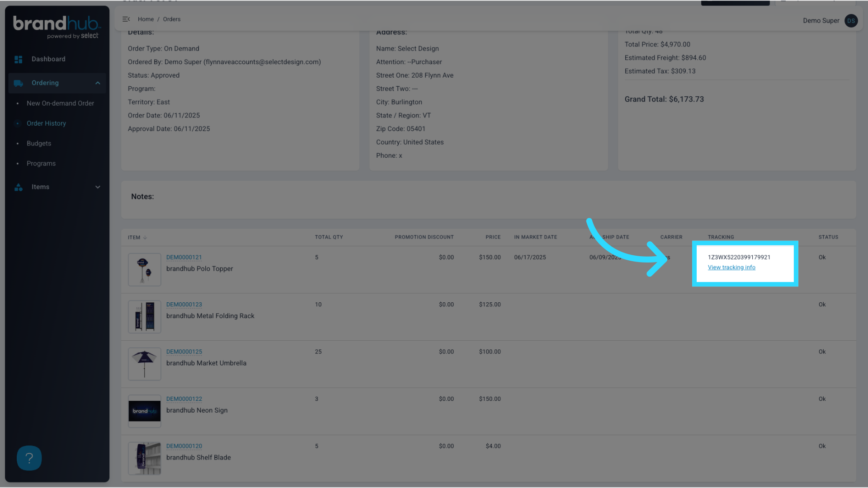Viewport: 868px width, 488px height.
Task: Click the Ordering truck icon
Action: [19, 83]
